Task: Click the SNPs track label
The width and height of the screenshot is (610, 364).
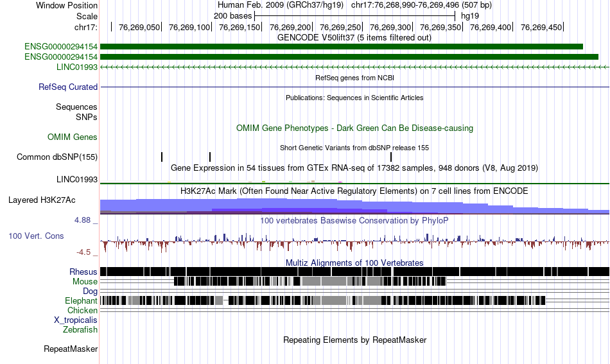Action: [x=87, y=117]
